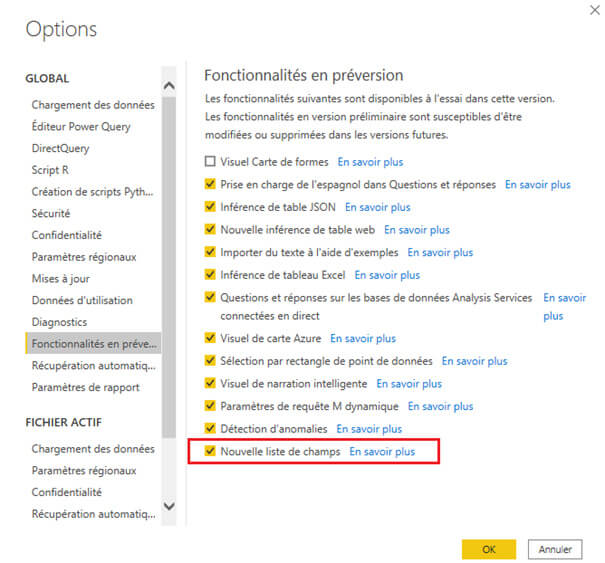Confirm with the OK button
This screenshot has width=605, height=563.
(489, 549)
